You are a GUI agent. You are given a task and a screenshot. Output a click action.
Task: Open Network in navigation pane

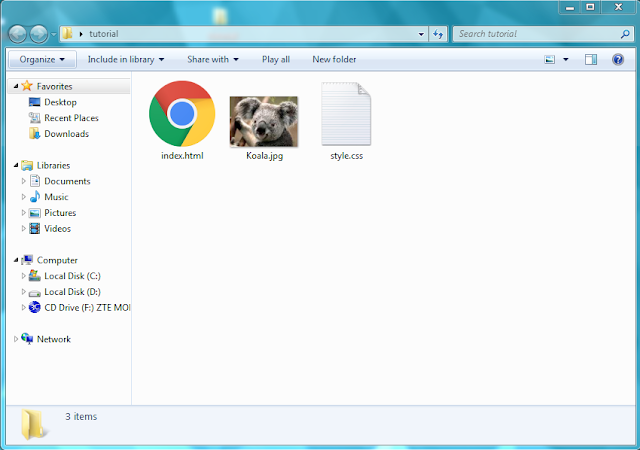(54, 339)
